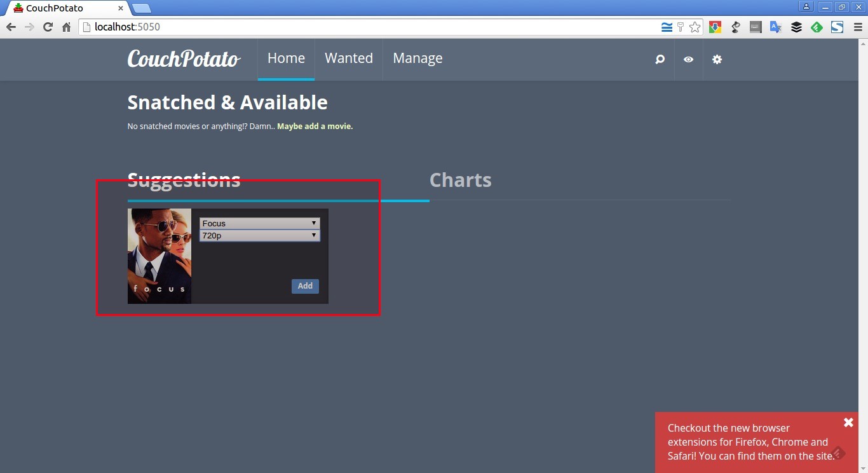Open the Manage tab

point(417,58)
